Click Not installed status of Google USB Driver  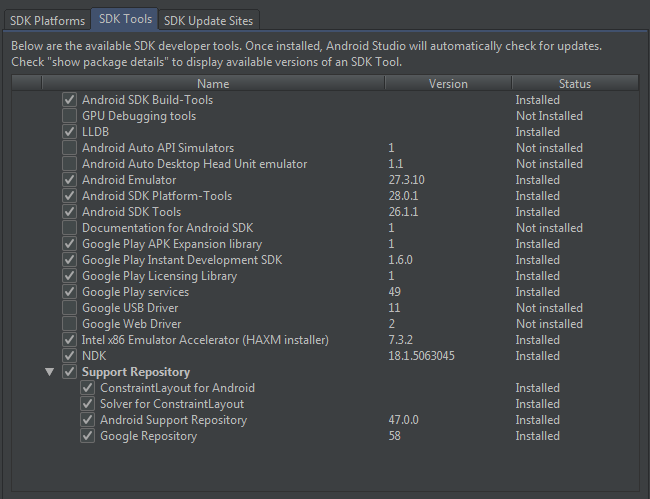tap(549, 308)
